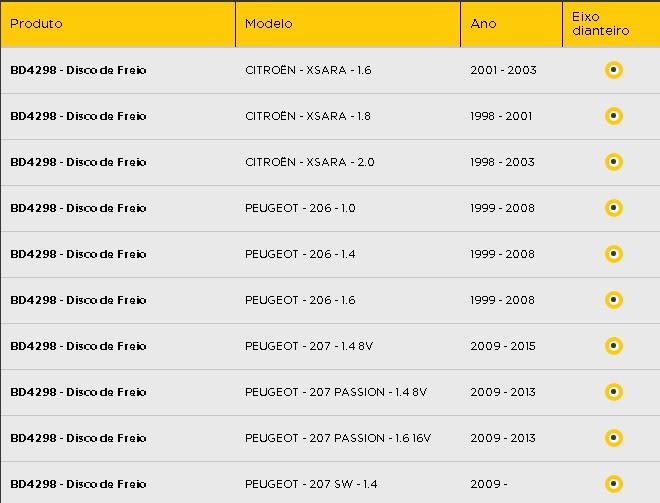Click front axle indicator for Peugeot 206 1.6

(x=614, y=300)
